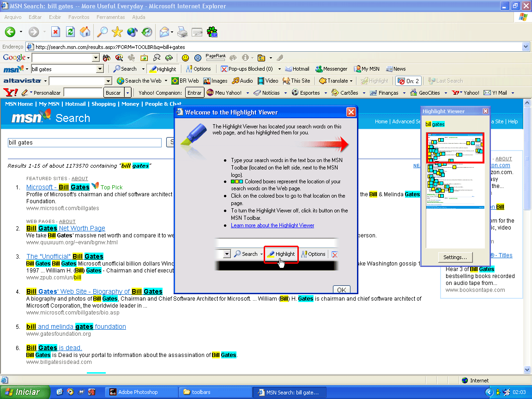
Task: Click the Mail envelope icon
Action: [x=164, y=32]
